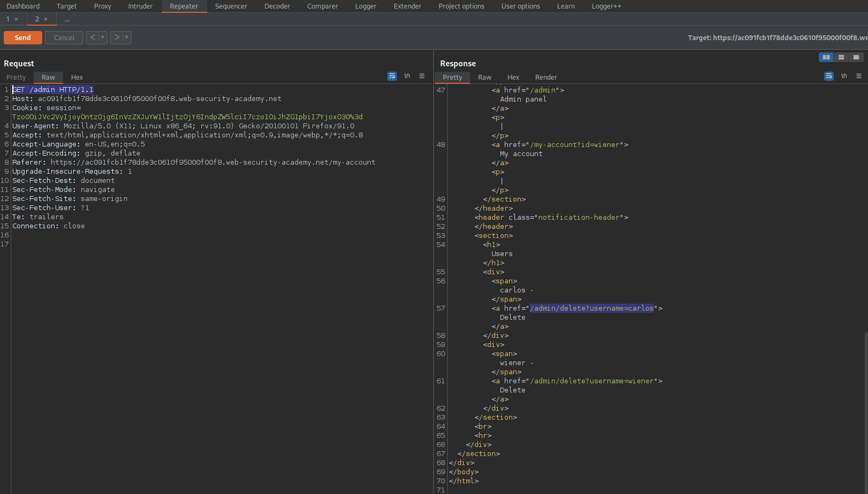Switch Response view to Hex

click(x=513, y=78)
